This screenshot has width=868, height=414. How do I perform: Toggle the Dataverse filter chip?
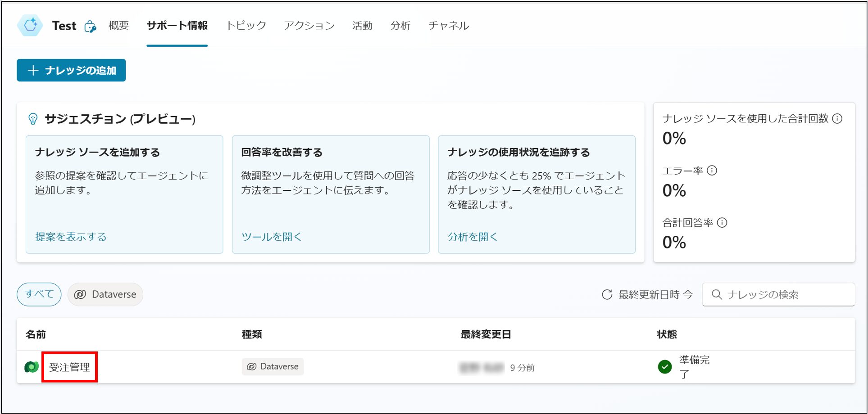(105, 294)
